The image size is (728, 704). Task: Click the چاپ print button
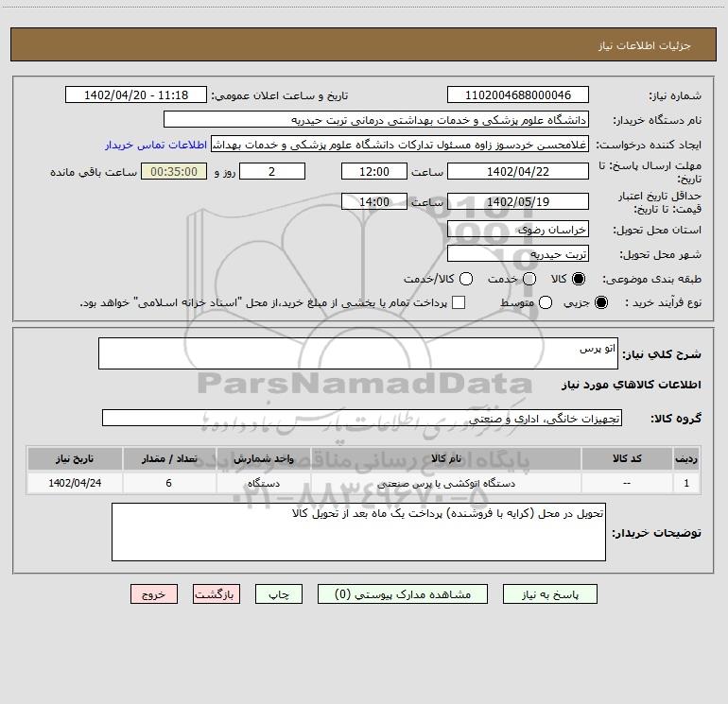tap(279, 594)
